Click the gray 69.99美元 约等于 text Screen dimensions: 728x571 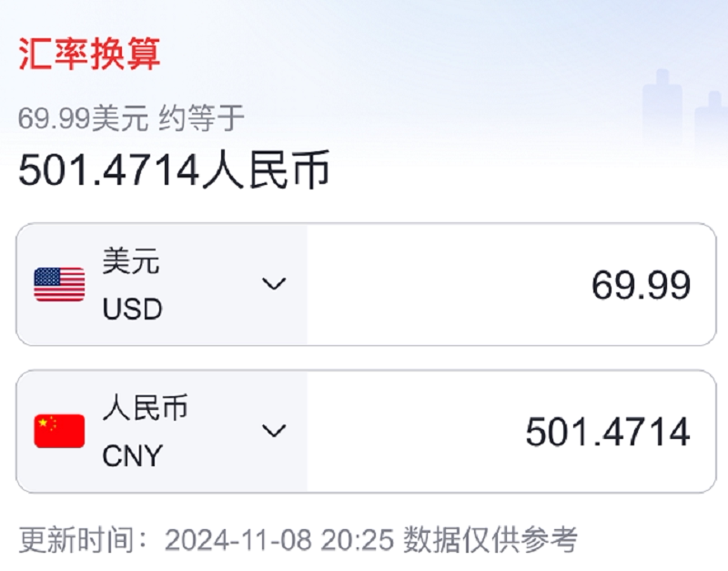[x=131, y=118]
